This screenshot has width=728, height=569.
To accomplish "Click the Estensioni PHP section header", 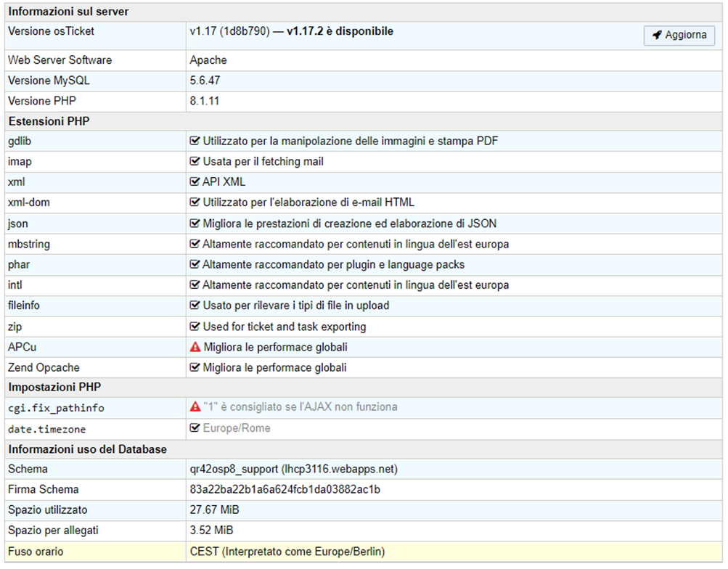I will pyautogui.click(x=49, y=121).
